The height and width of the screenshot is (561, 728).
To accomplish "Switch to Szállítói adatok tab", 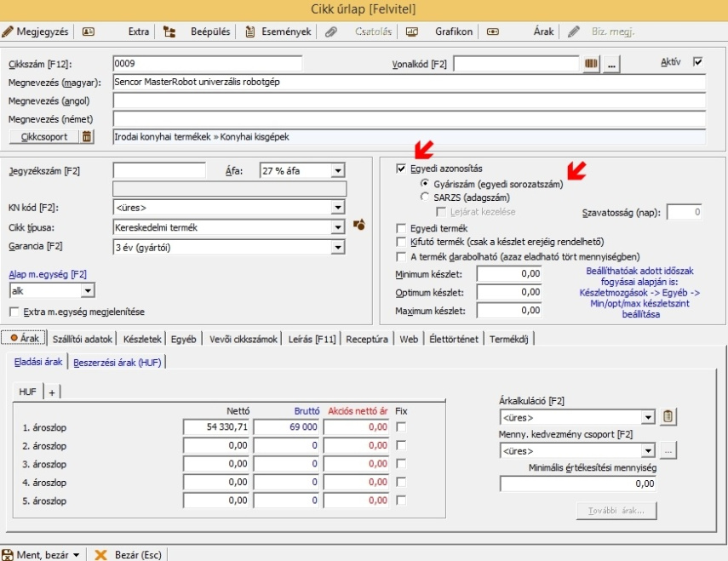I will [83, 339].
